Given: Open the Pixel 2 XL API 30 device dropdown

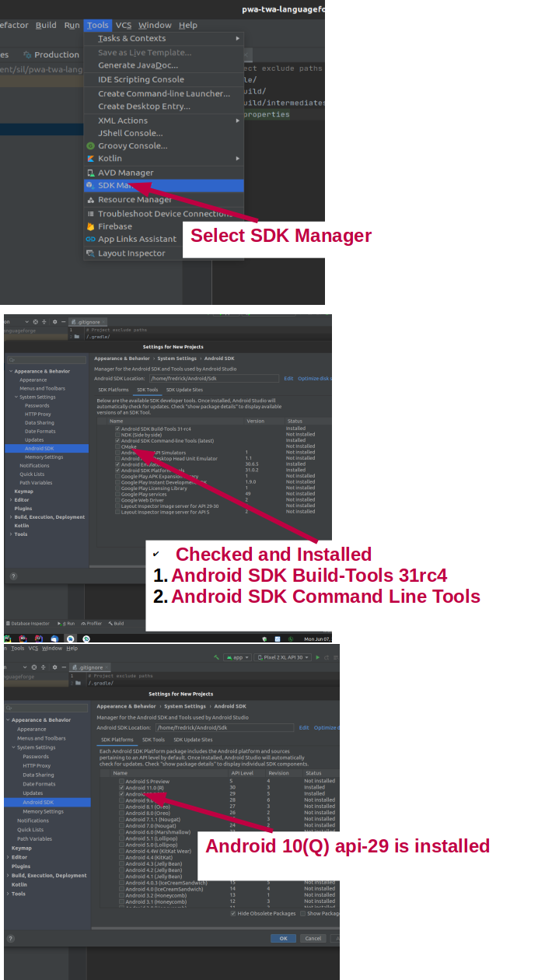Looking at the screenshot, I should [x=284, y=657].
